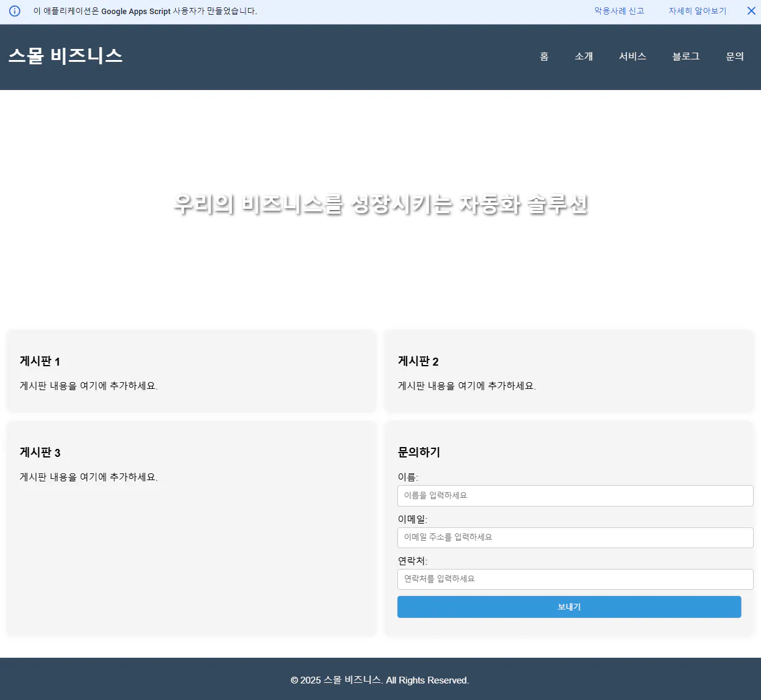
Task: Click the 스몰 비즈니스 site logo
Action: click(x=66, y=55)
